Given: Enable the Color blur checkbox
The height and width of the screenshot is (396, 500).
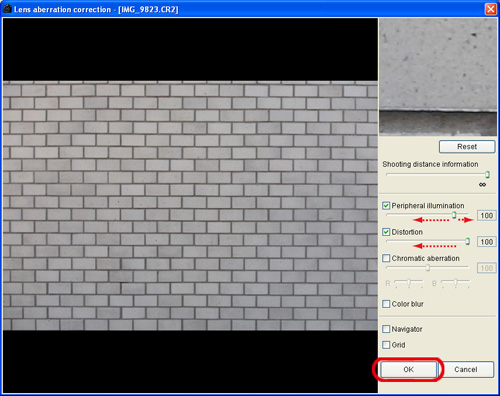Looking at the screenshot, I should [386, 304].
